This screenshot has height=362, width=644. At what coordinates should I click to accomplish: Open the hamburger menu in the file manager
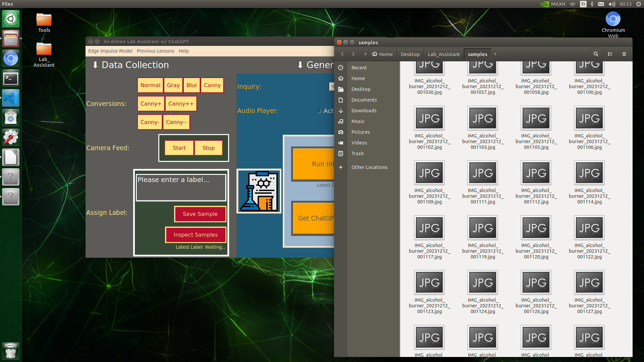(624, 54)
